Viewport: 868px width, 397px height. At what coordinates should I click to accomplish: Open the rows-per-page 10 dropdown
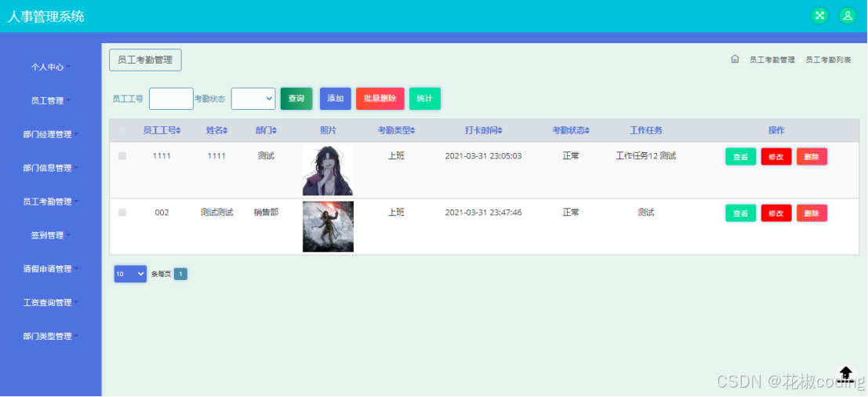pyautogui.click(x=131, y=274)
